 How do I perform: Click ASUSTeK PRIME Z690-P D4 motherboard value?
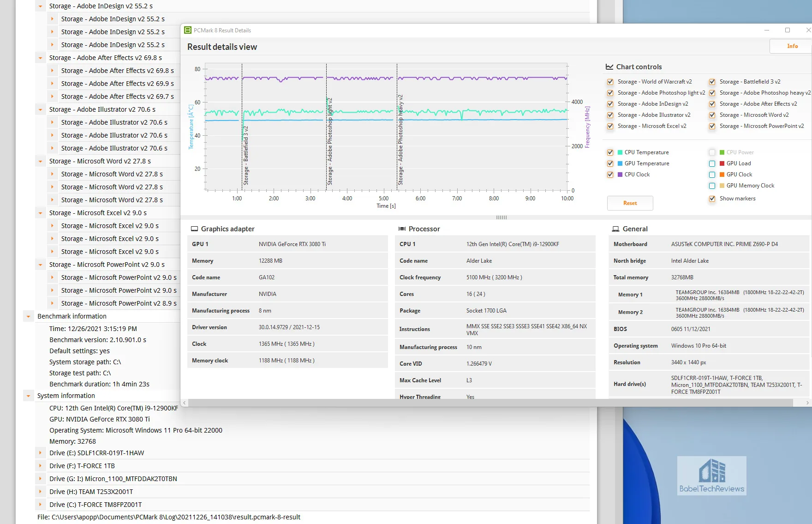(724, 244)
